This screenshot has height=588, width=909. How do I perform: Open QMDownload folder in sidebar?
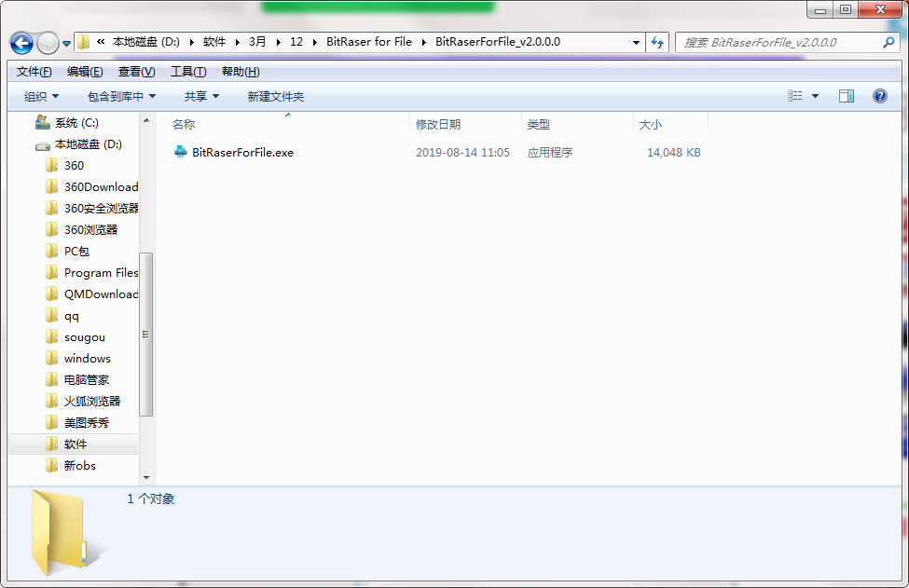coord(101,294)
